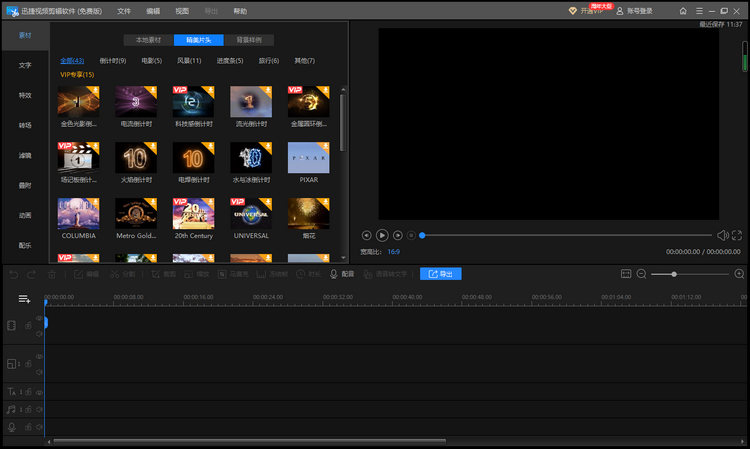Select the COLUMBIA intro thumbnail
Viewport: 750px width, 449px height.
click(78, 213)
